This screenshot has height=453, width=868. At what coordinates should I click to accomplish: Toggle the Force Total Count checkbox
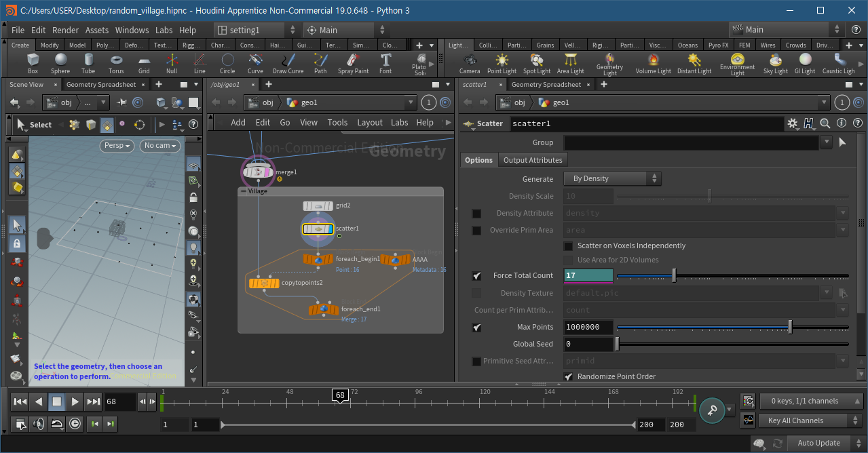coord(477,276)
